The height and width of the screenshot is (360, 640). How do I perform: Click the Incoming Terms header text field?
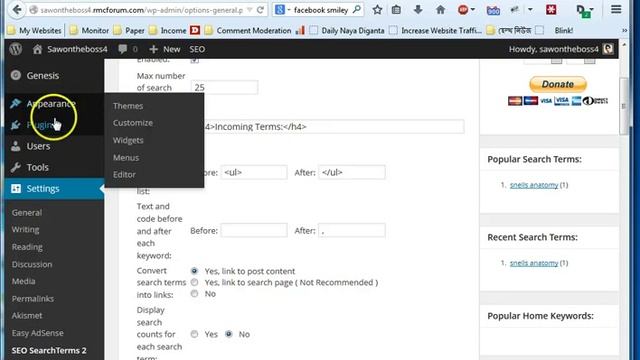333,127
